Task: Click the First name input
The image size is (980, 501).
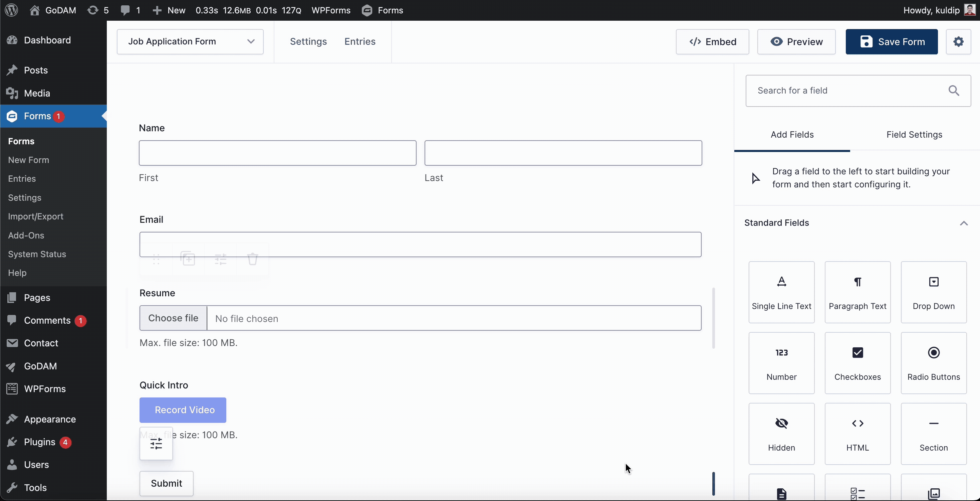Action: (278, 153)
